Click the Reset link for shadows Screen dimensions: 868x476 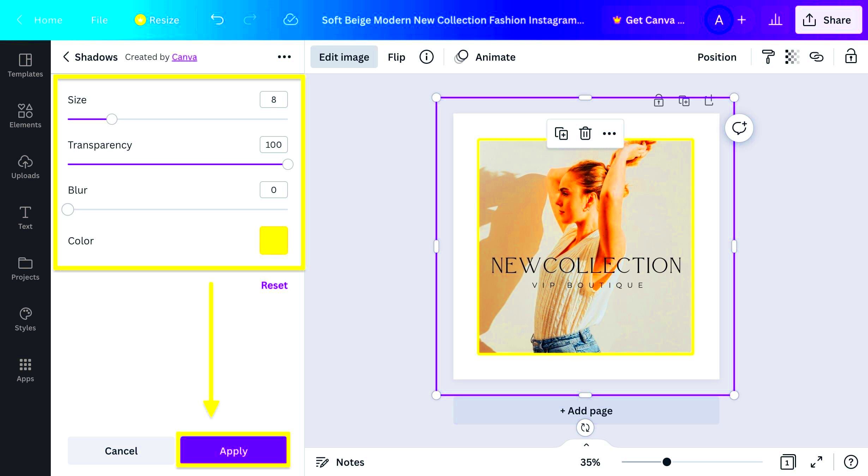(x=274, y=286)
